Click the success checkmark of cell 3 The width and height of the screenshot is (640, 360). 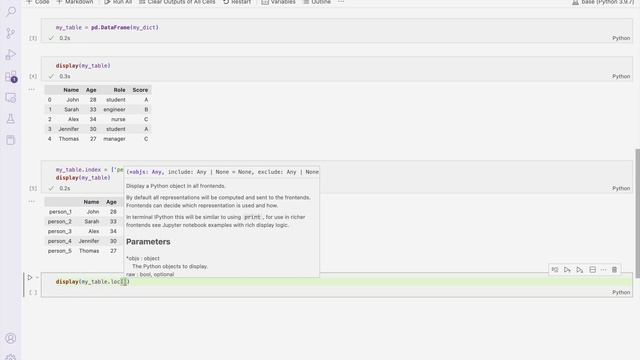pos(51,38)
